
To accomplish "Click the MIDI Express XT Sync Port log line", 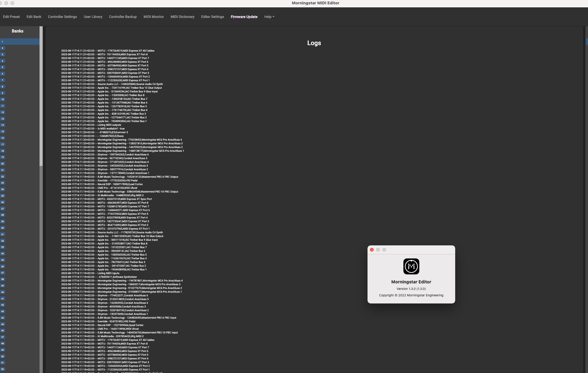I will [107, 199].
